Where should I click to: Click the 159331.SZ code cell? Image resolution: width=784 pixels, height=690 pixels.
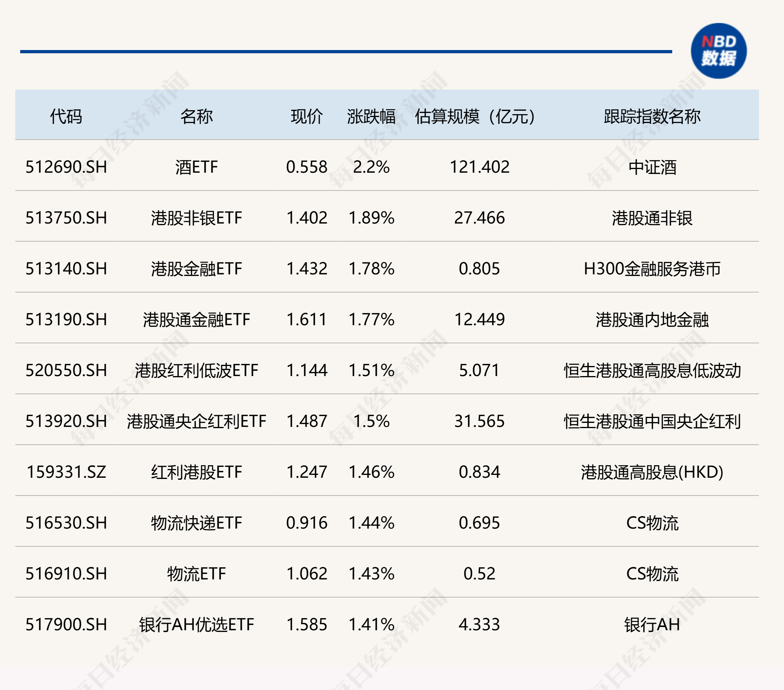(x=66, y=472)
